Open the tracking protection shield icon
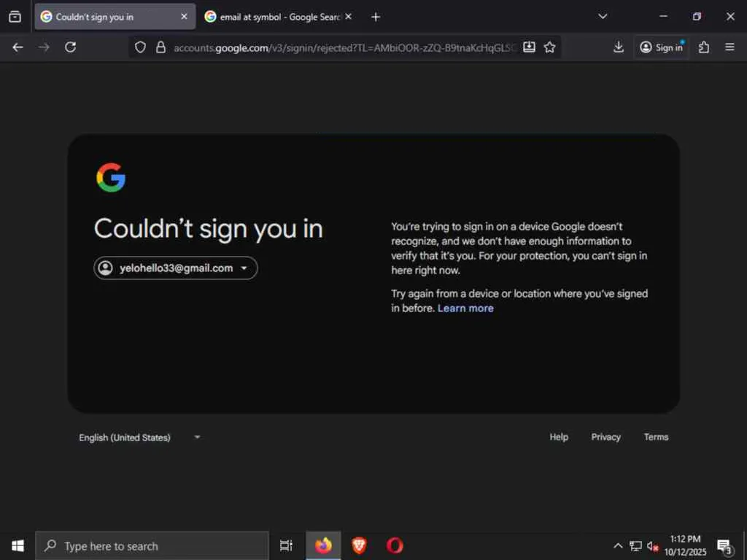The image size is (747, 560). coord(140,47)
